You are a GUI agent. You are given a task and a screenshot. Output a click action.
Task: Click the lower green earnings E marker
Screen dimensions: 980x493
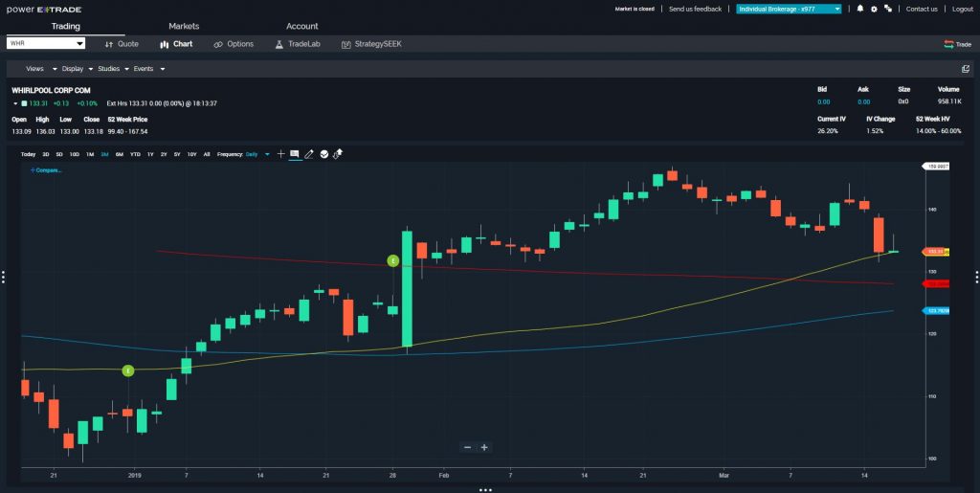click(127, 370)
